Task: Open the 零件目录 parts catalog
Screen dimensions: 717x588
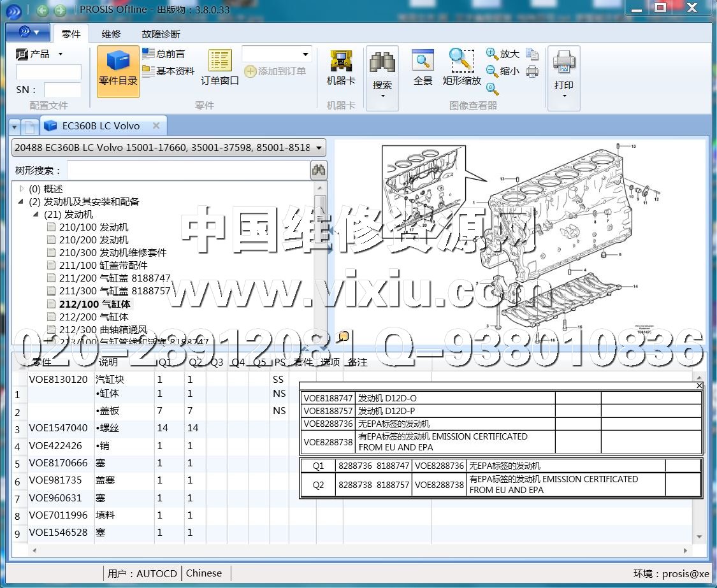Action: point(118,70)
